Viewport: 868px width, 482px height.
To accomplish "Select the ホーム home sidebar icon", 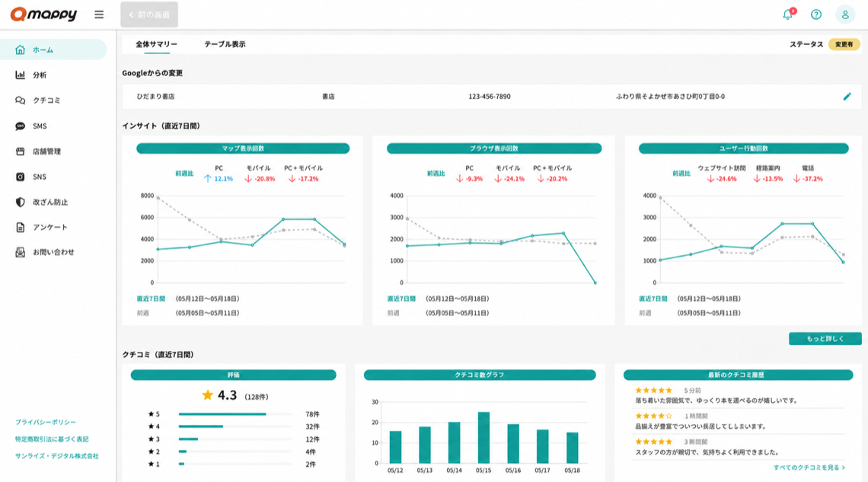I will [x=21, y=49].
